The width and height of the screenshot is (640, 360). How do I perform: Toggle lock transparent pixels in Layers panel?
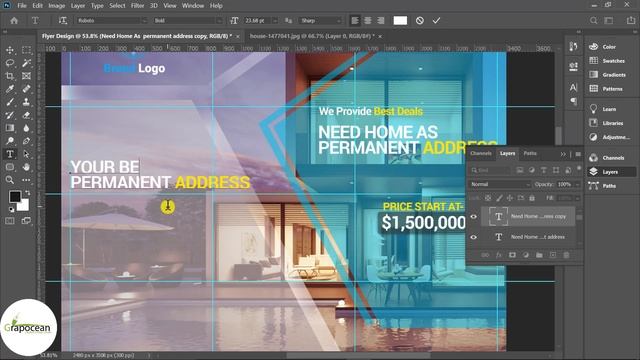tap(488, 198)
